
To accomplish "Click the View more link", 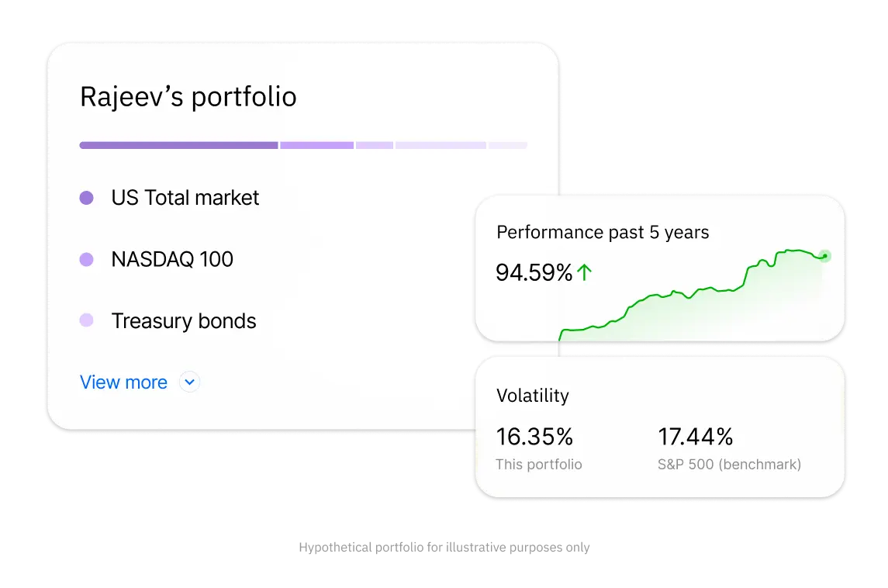I will point(123,382).
